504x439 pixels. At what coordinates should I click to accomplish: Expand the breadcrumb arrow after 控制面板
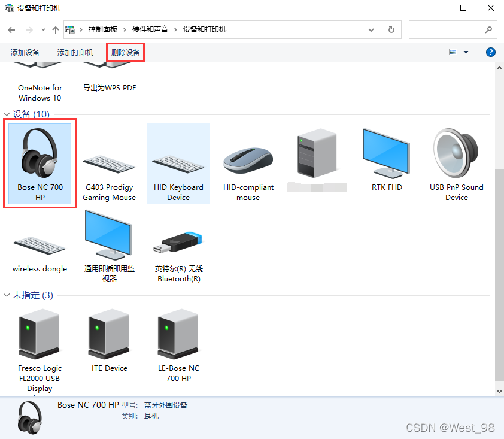click(125, 29)
